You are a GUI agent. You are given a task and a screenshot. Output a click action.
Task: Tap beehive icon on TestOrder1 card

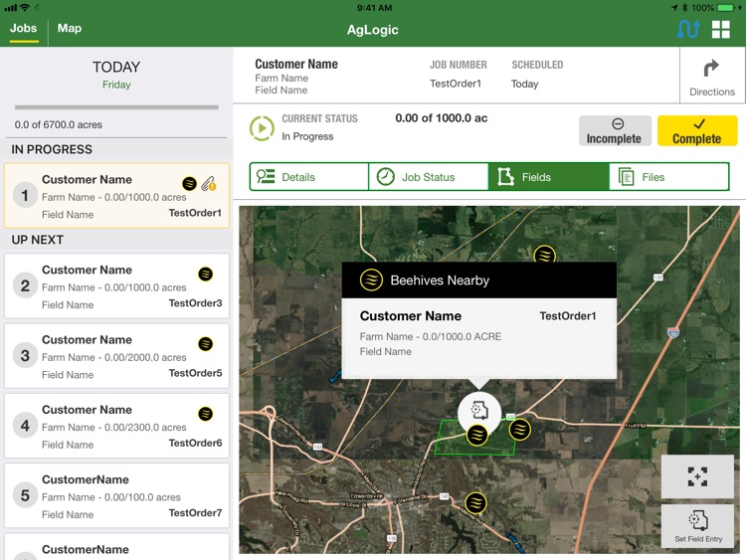(x=189, y=183)
